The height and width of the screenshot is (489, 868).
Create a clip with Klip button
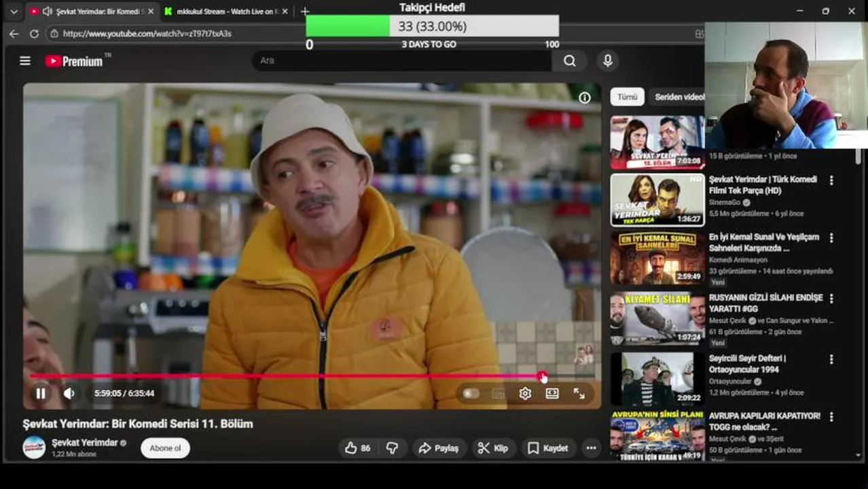coord(493,448)
